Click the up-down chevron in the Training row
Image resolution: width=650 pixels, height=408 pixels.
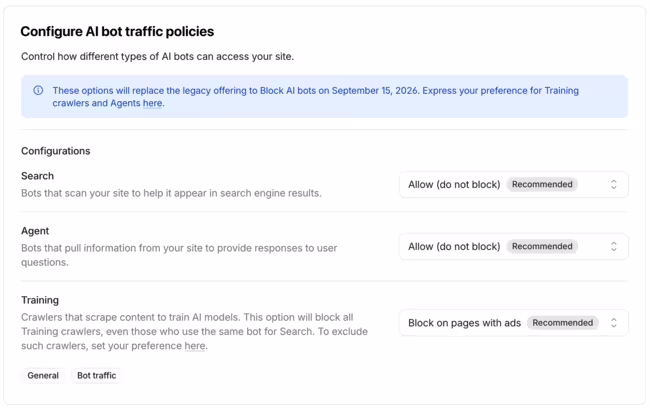coord(614,323)
